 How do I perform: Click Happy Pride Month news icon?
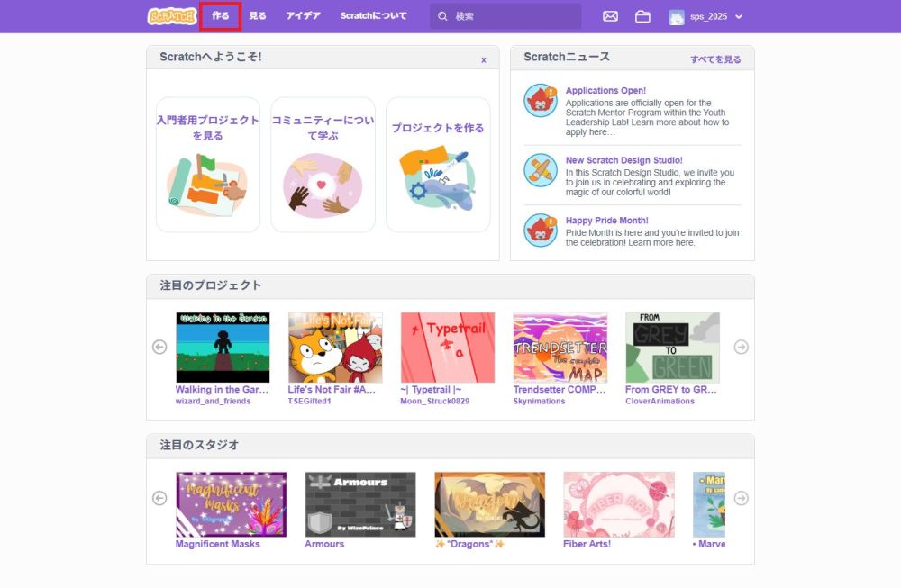[x=540, y=231]
